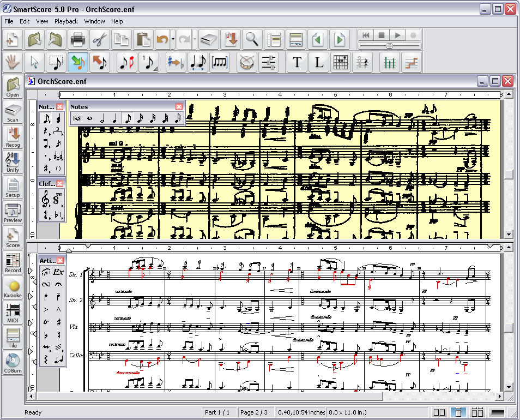
Task: Click the upper pane vertical scrollbar thumb
Action: (509, 174)
